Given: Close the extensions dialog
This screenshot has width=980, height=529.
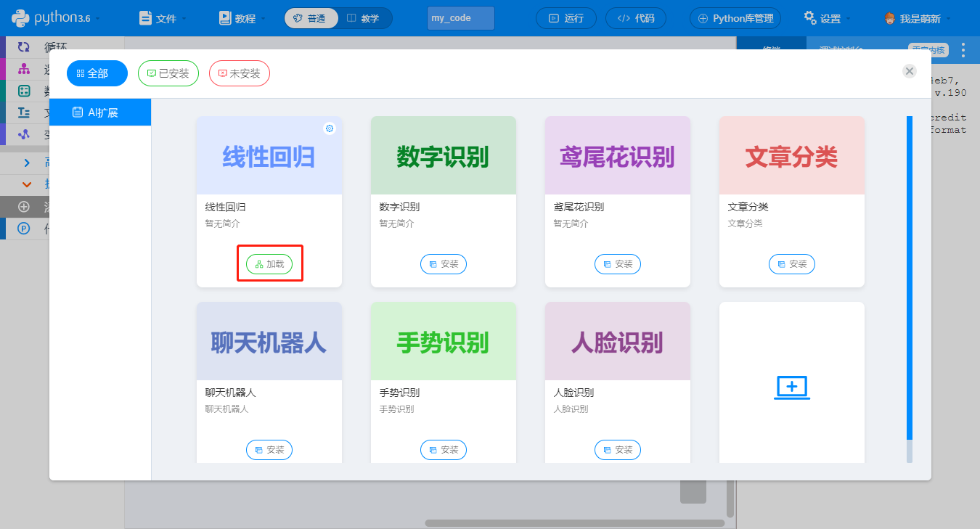Looking at the screenshot, I should coord(910,71).
